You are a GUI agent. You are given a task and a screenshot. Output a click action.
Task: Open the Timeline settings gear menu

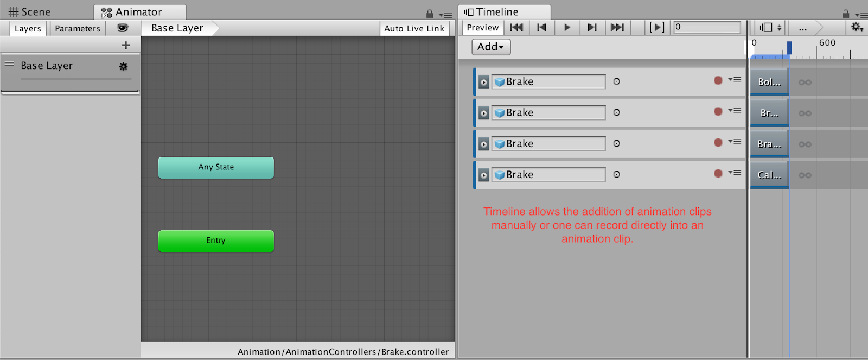857,27
